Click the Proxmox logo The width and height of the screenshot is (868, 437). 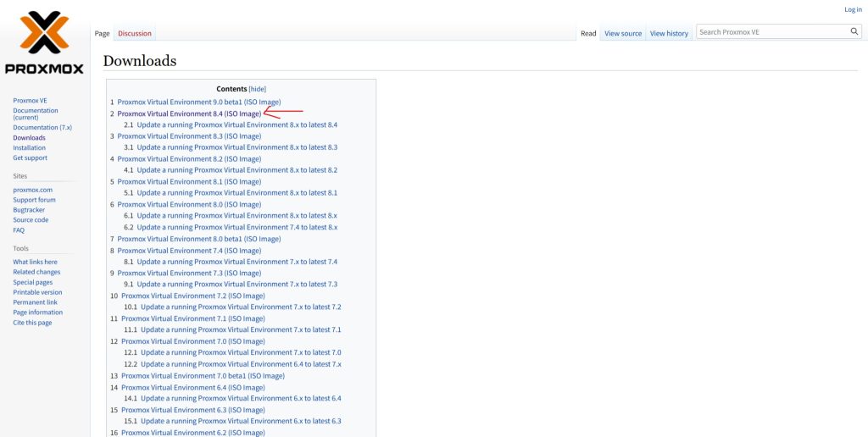[44, 42]
